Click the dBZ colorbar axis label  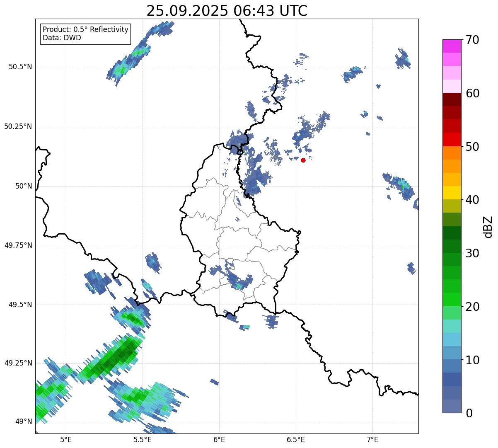(x=488, y=226)
